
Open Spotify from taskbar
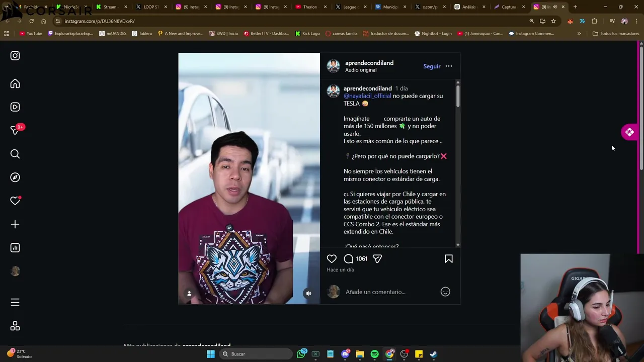click(x=374, y=354)
